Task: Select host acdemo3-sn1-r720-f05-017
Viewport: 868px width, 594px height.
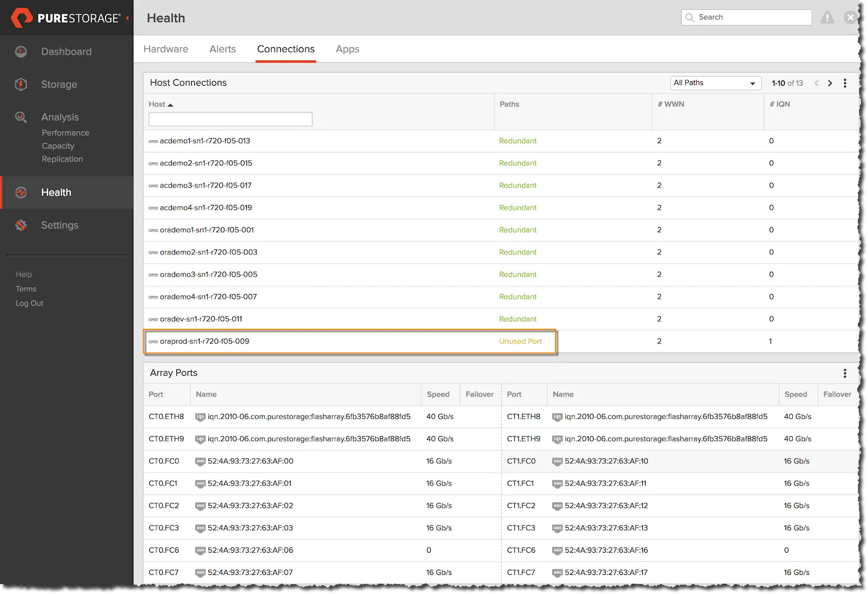Action: (x=206, y=186)
